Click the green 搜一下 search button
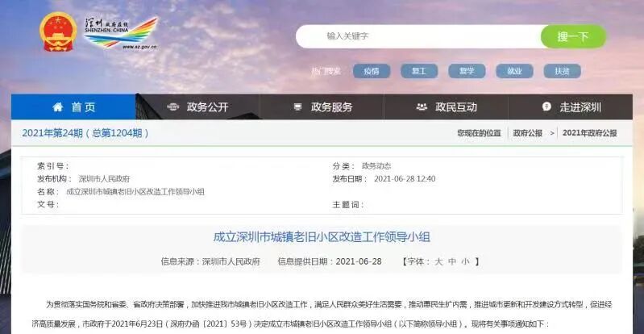The image size is (644, 334). pos(573,36)
